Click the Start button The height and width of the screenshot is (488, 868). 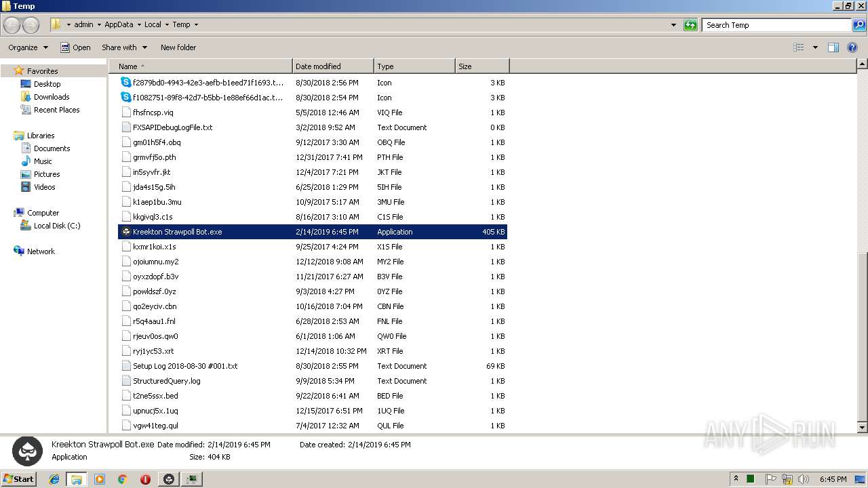point(19,479)
